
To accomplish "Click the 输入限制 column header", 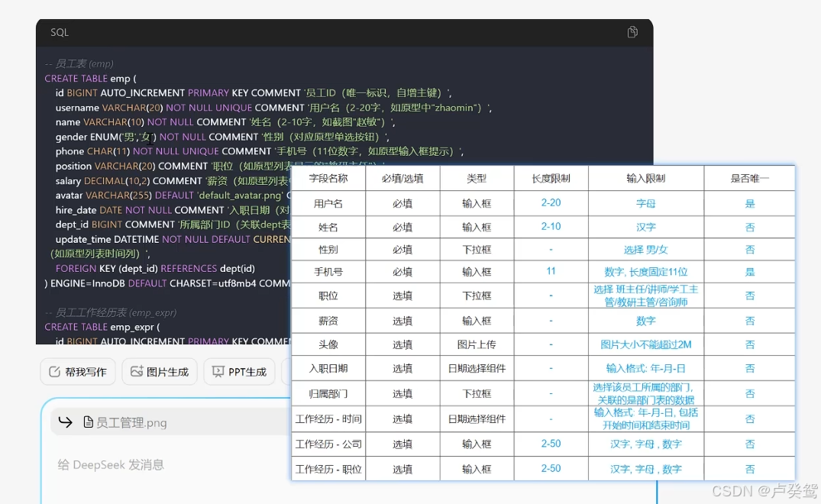I will coord(645,179).
